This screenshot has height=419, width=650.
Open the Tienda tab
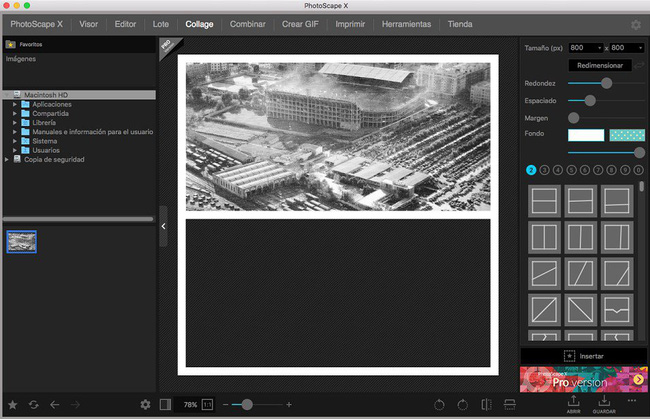[x=460, y=24]
